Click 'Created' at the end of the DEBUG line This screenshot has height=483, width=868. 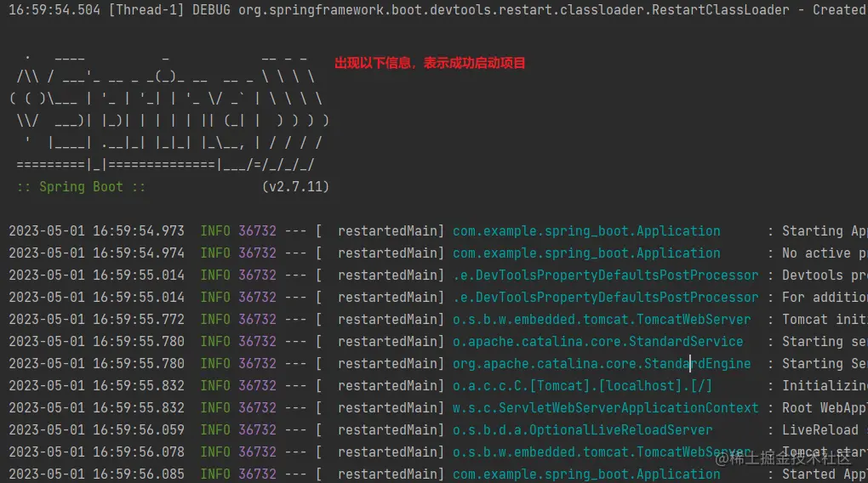(x=840, y=10)
